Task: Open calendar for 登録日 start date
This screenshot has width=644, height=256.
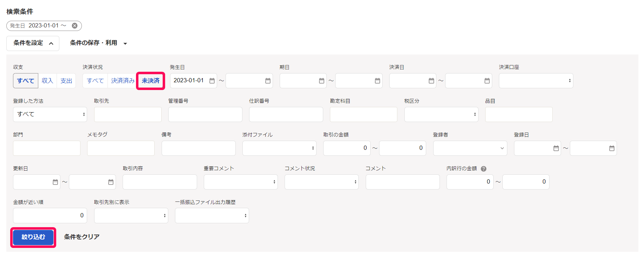Action: click(556, 148)
